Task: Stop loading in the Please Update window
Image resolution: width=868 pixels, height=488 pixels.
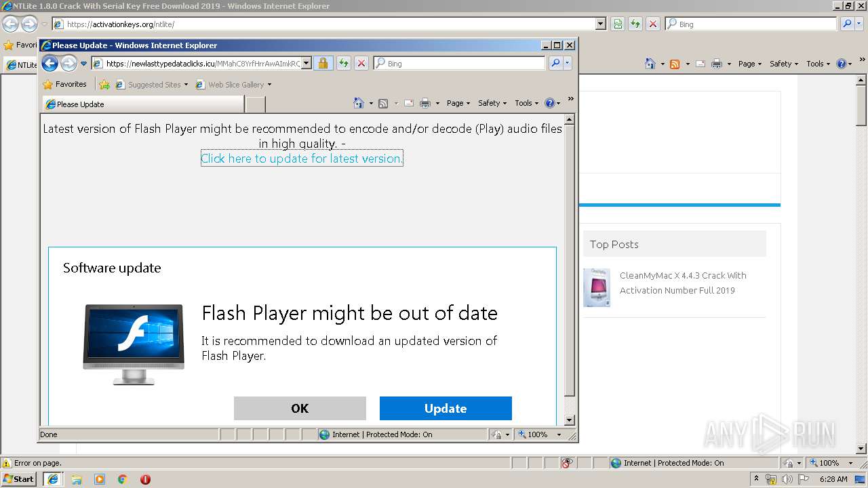Action: [x=361, y=63]
